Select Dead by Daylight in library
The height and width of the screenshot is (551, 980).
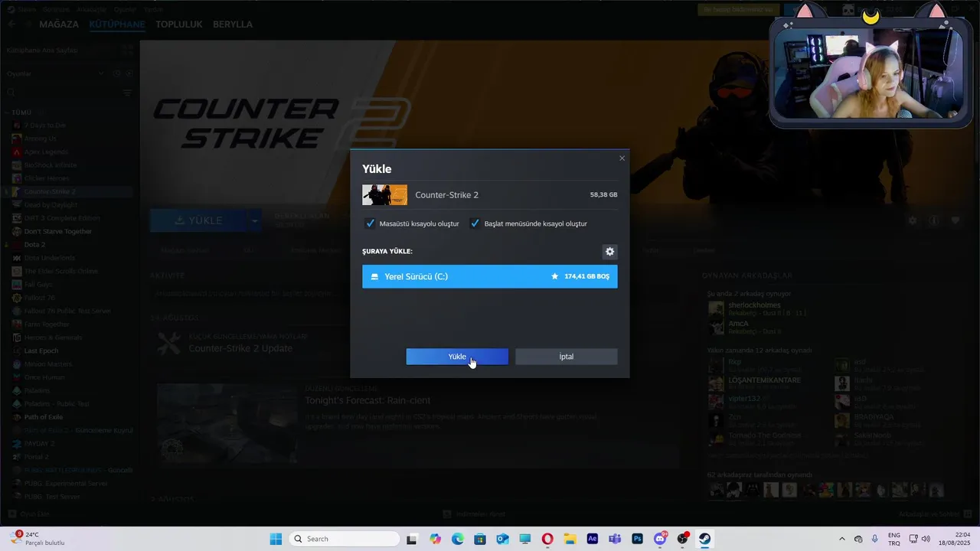pos(51,205)
